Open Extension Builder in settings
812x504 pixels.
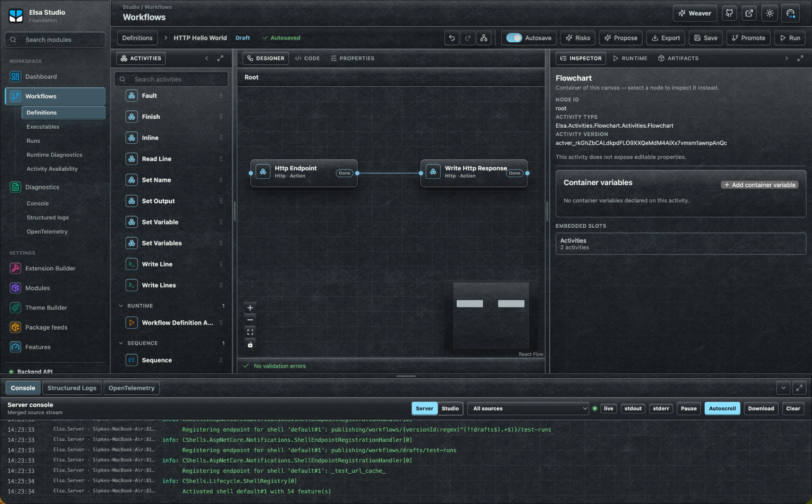pyautogui.click(x=55, y=268)
